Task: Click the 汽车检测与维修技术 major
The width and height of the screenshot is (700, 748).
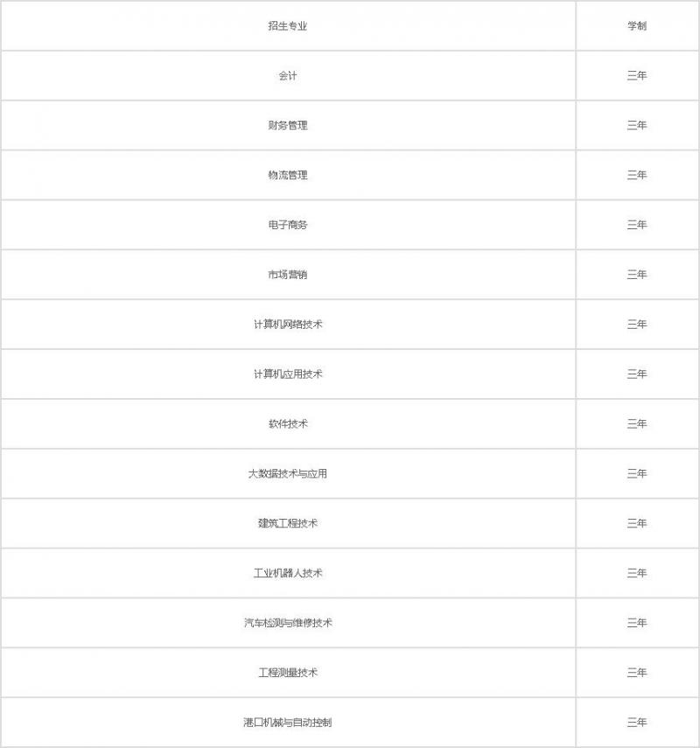Action: (x=288, y=624)
